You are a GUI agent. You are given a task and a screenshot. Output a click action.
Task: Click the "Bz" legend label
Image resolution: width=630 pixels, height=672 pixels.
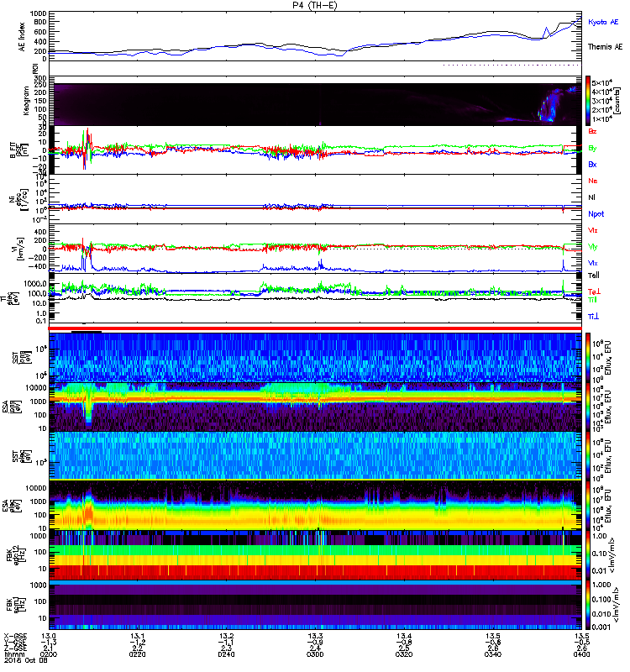click(592, 132)
